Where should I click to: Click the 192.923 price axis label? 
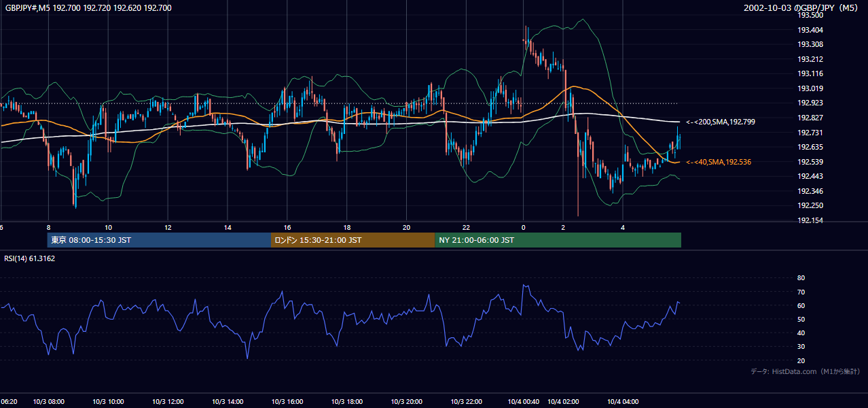[810, 103]
